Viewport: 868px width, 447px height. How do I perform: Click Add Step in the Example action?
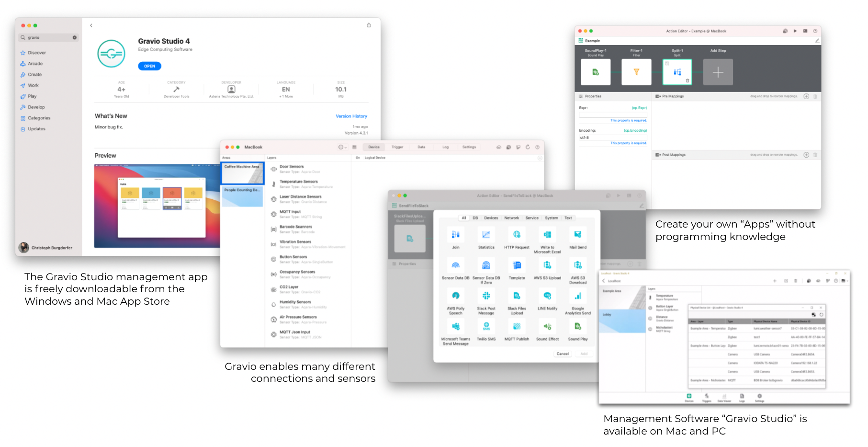tap(718, 72)
